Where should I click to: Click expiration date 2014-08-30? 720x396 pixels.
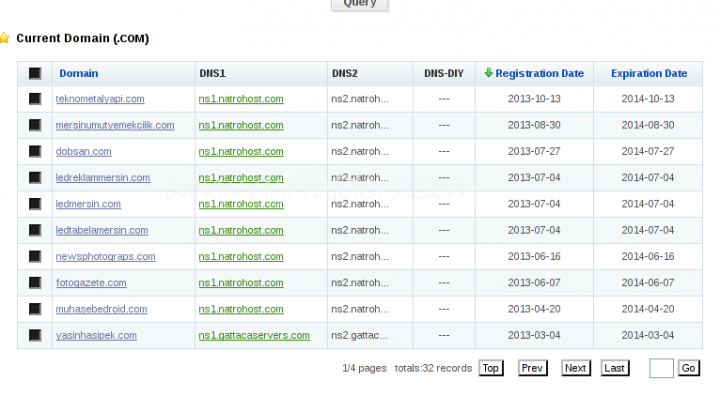point(648,125)
